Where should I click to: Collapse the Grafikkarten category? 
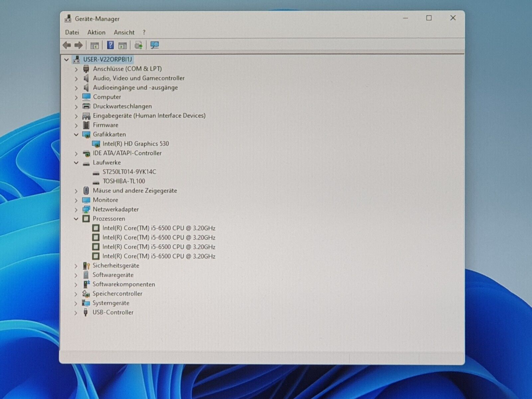point(76,135)
